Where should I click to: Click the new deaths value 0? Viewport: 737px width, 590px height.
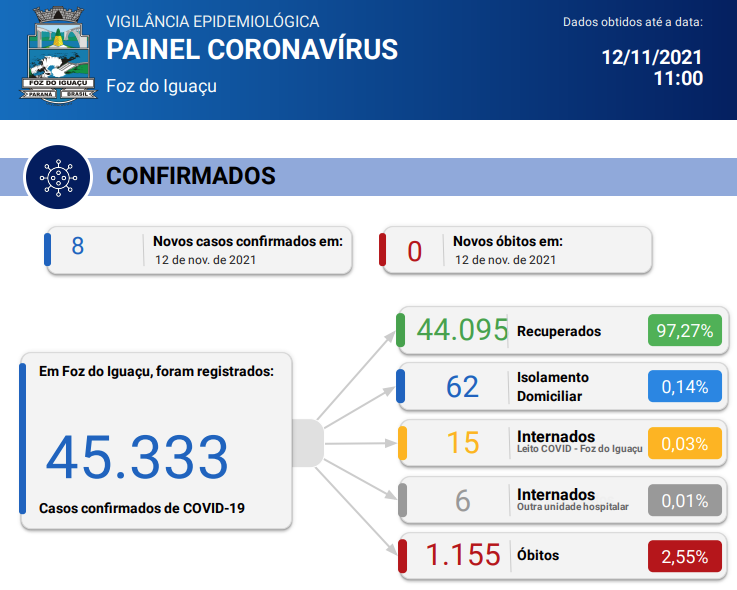(x=414, y=251)
